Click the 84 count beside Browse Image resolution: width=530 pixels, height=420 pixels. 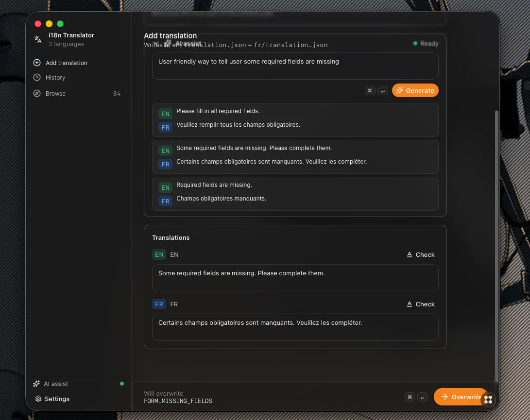tap(117, 94)
